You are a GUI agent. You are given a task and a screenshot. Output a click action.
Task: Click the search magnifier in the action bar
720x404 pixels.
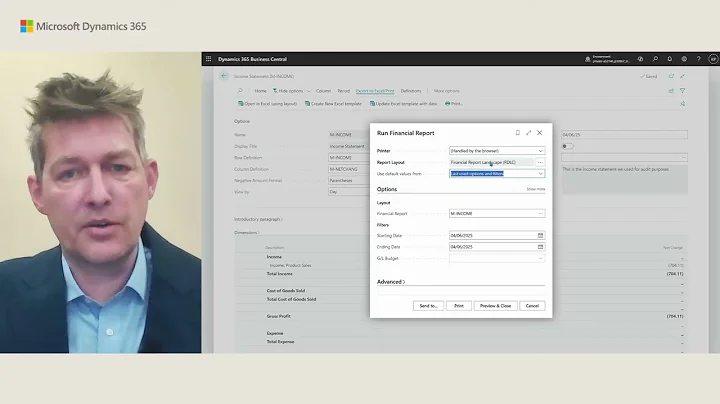pos(240,91)
